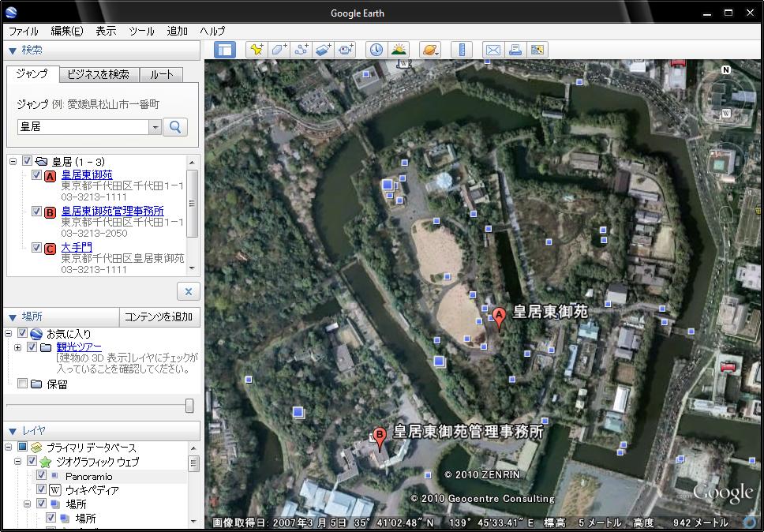Collapse the 場所 panel

[x=13, y=317]
